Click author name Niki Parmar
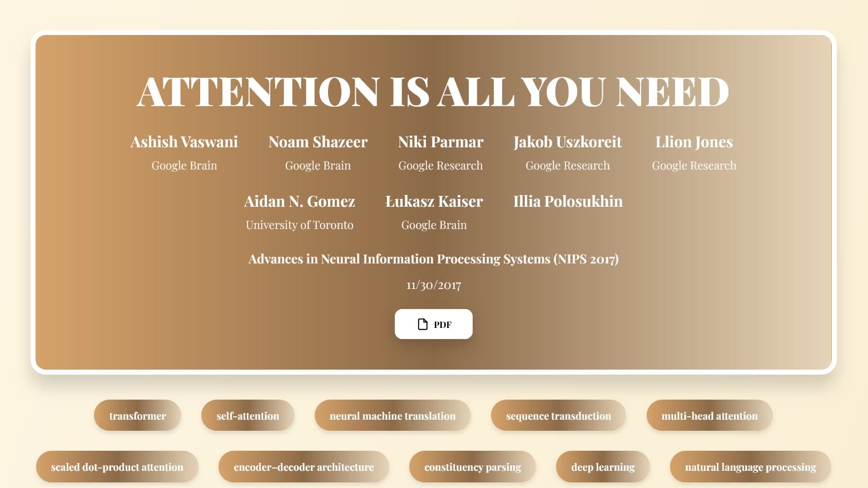 [x=440, y=142]
